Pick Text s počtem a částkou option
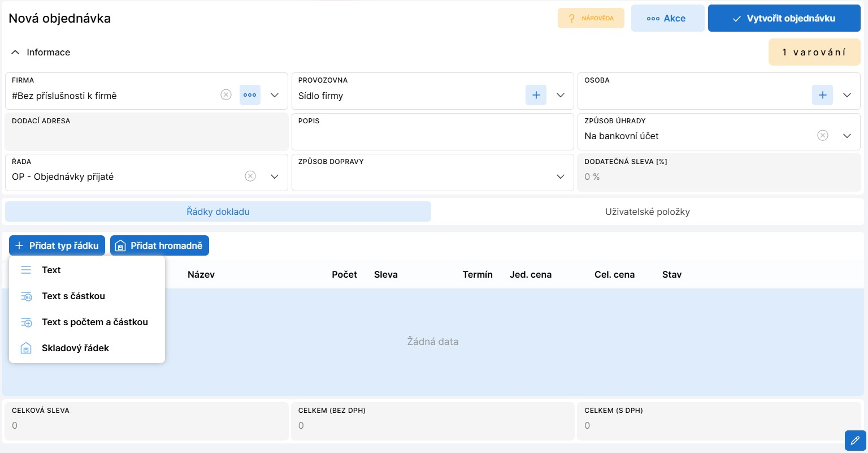Image resolution: width=868 pixels, height=453 pixels. [87, 322]
